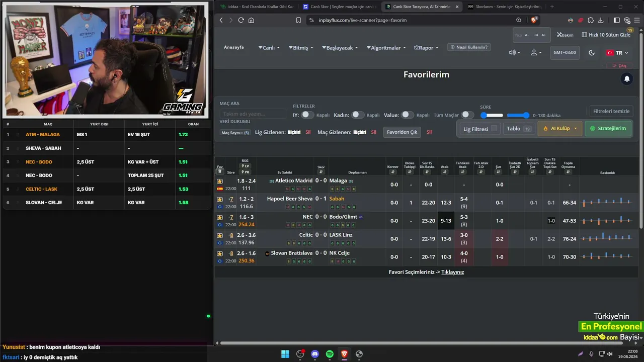Go to browser home page

(251, 20)
